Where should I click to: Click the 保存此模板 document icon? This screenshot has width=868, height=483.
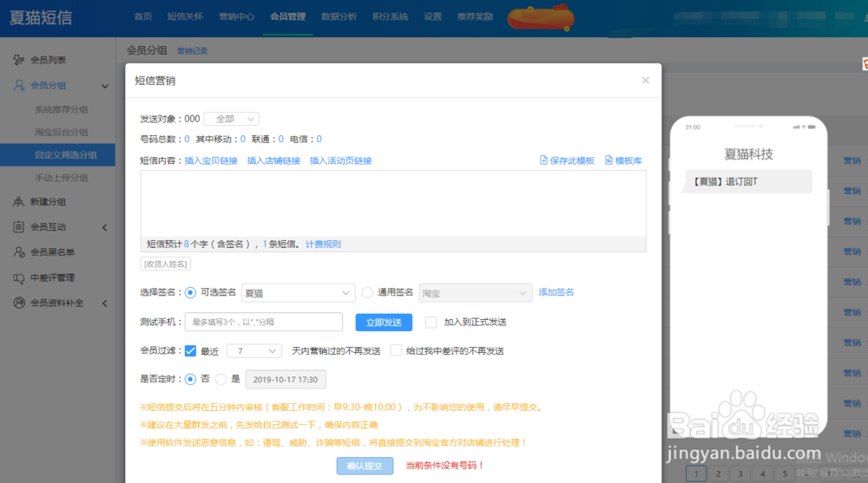pyautogui.click(x=543, y=160)
